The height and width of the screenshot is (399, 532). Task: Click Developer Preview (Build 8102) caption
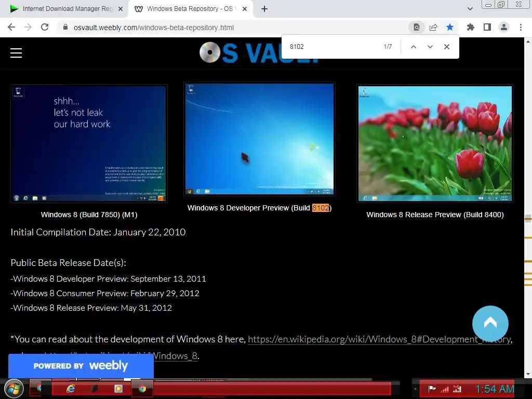pos(259,208)
